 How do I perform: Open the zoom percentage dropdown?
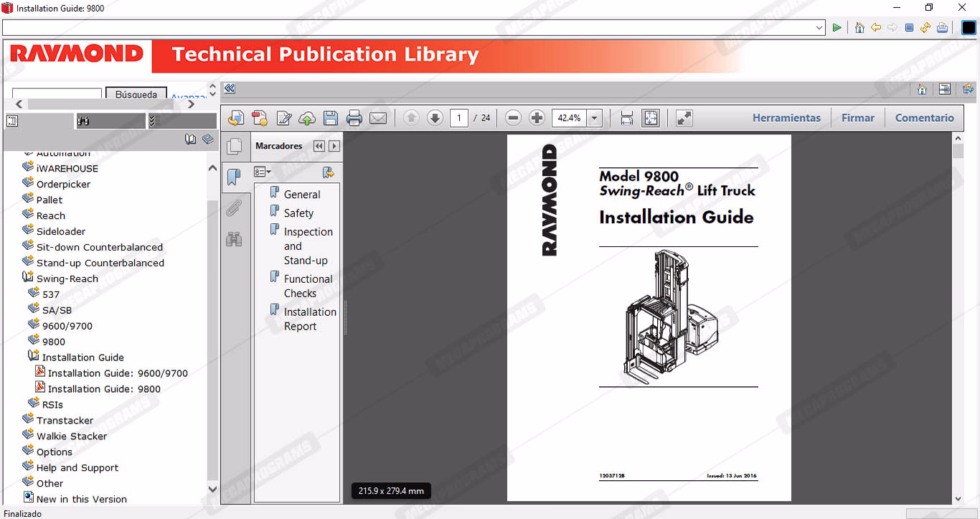point(594,118)
